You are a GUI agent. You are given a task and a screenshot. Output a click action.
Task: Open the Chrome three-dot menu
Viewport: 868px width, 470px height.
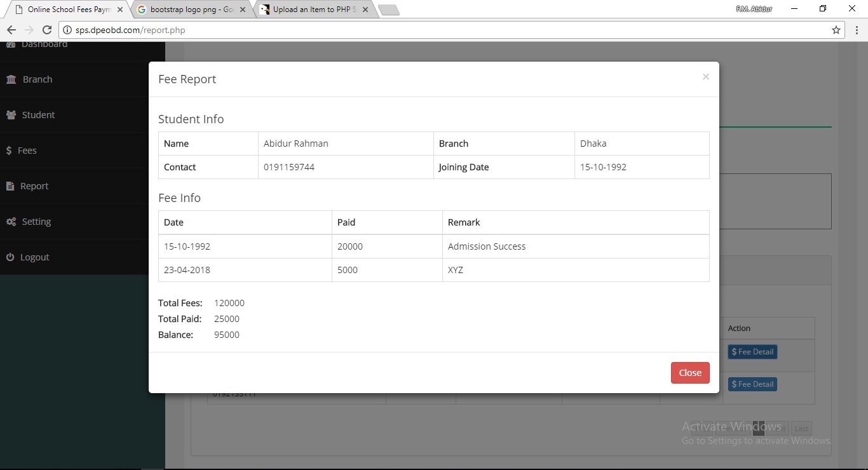(x=857, y=30)
